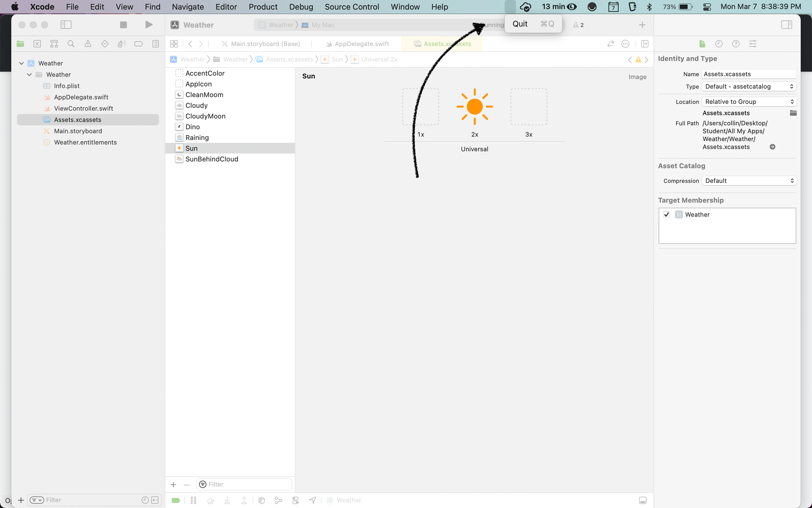Open the Source Control navigator icon
This screenshot has width=812, height=508.
[37, 44]
